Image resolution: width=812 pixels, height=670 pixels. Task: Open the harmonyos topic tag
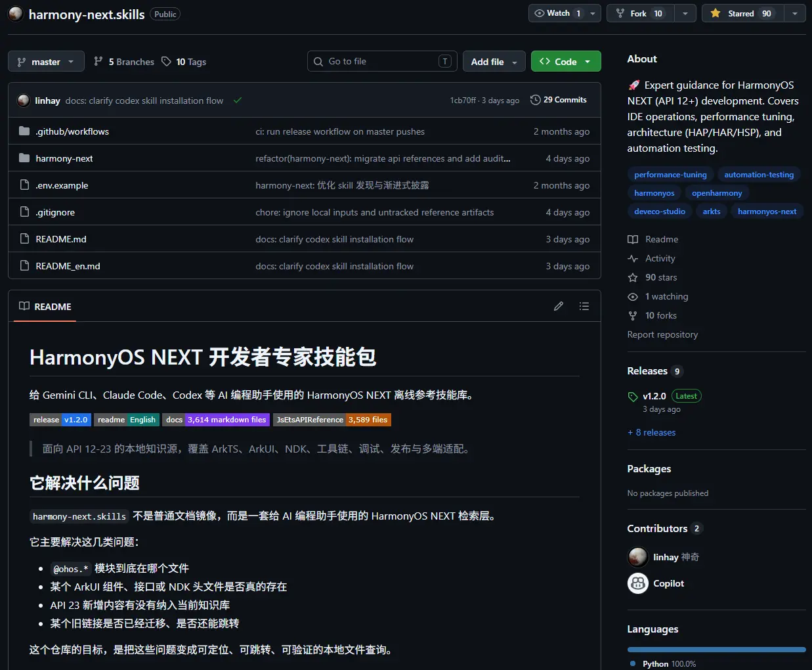(x=654, y=193)
